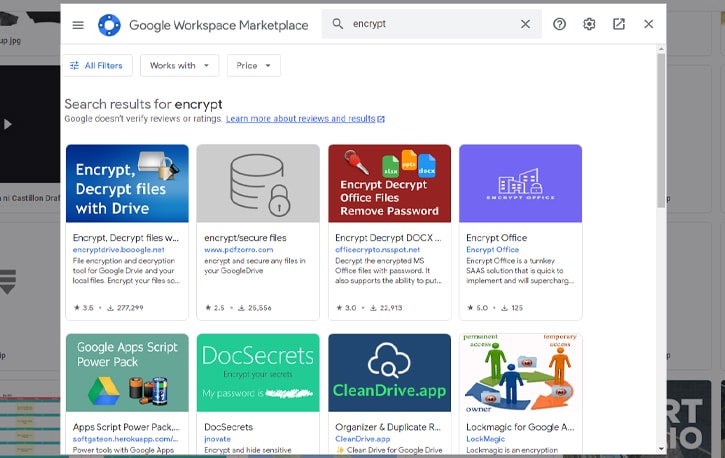Open Marketplace in new window icon

click(619, 24)
